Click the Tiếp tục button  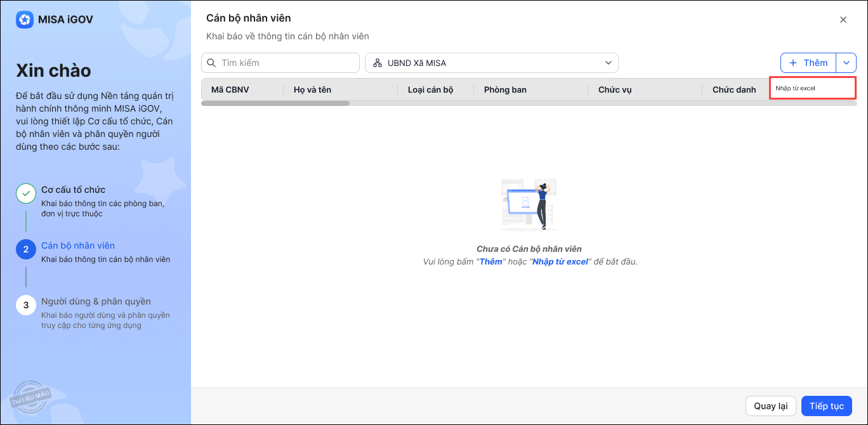827,406
